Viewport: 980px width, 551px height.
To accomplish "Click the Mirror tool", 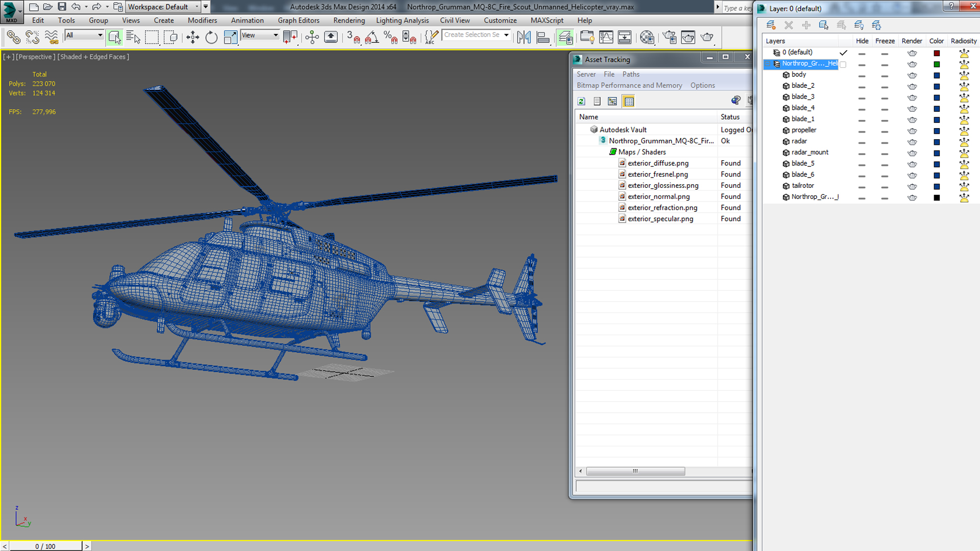I will click(524, 37).
